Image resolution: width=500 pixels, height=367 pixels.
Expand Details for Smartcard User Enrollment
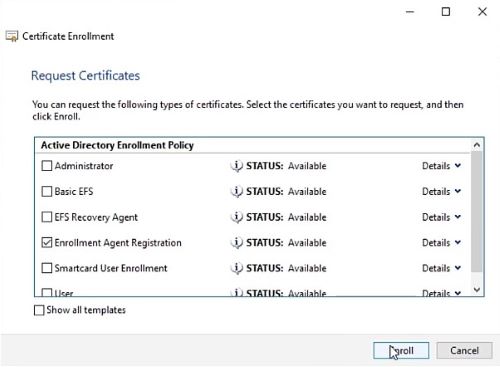(441, 268)
